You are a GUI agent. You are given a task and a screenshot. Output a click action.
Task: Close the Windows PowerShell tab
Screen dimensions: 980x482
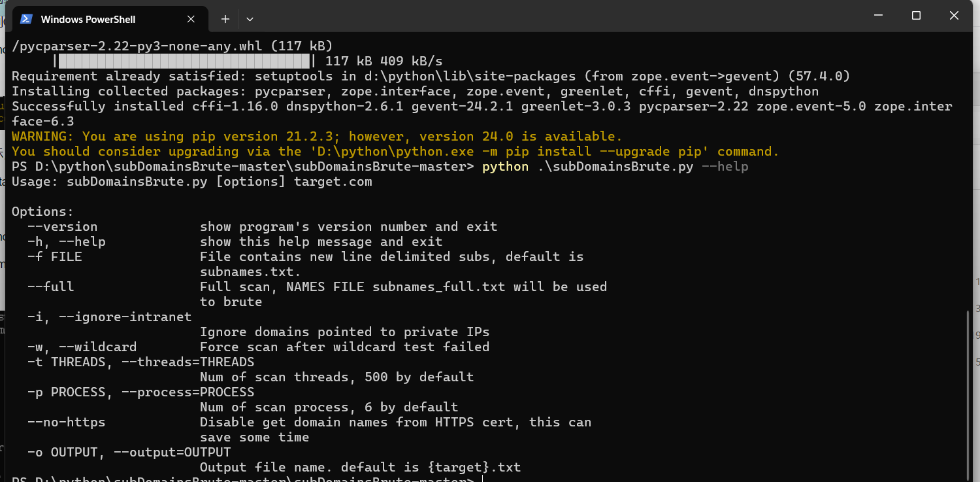(191, 20)
